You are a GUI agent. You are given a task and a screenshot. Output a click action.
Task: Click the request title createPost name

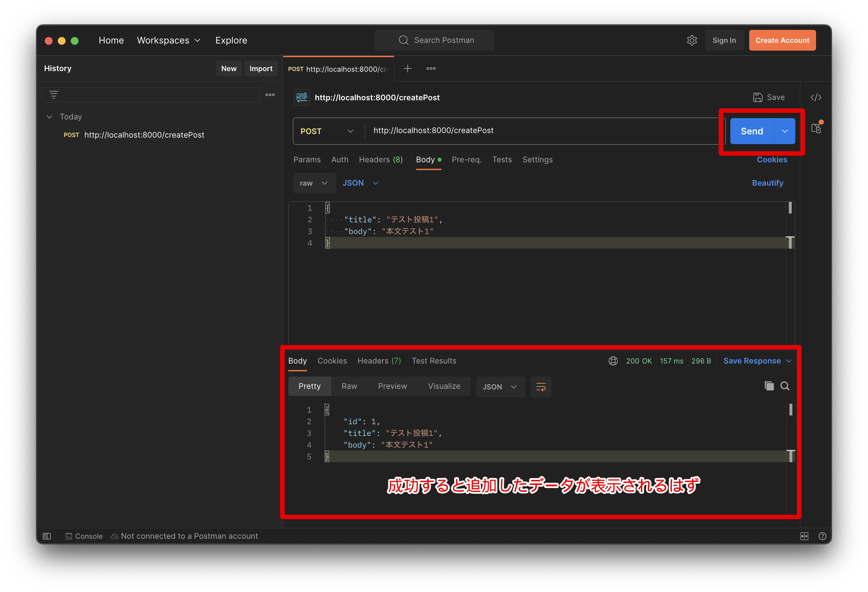point(377,97)
